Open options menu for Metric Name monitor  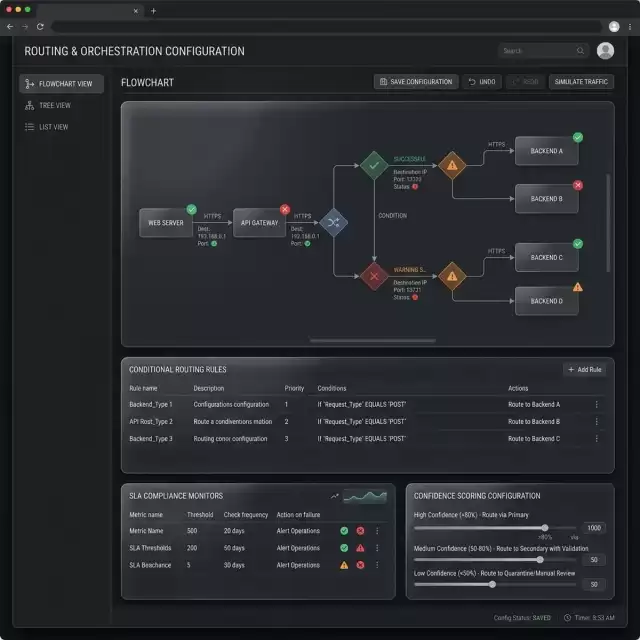pos(377,531)
